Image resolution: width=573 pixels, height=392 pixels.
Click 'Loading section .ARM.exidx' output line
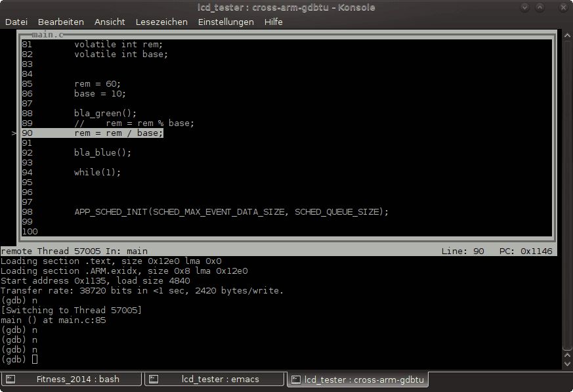point(124,271)
